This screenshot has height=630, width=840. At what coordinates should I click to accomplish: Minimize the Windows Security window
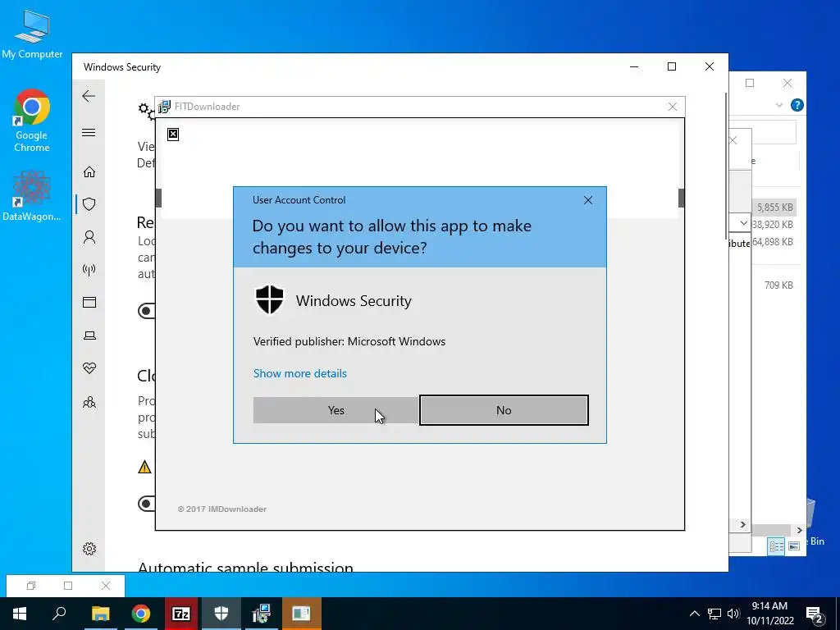634,66
